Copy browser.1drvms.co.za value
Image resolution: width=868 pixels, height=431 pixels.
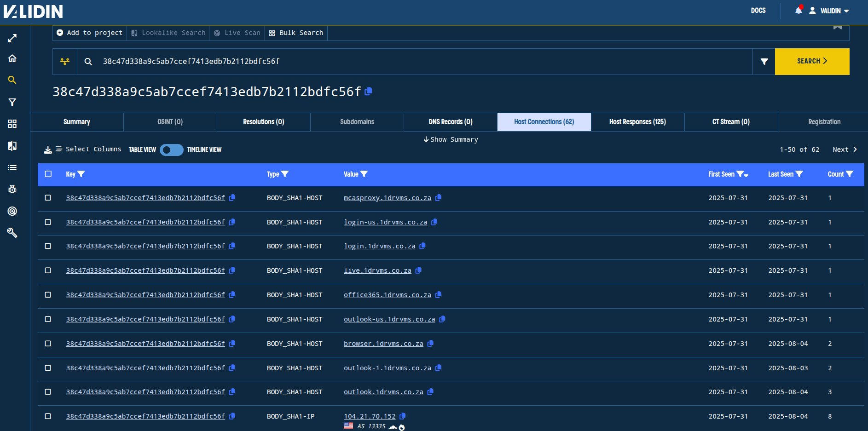coord(430,344)
